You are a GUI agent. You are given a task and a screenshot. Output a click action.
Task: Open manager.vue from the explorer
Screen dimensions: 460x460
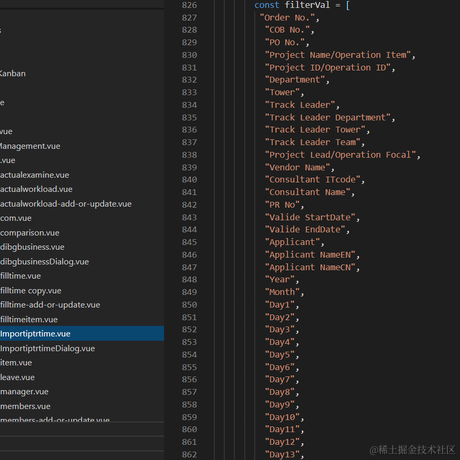(x=24, y=392)
